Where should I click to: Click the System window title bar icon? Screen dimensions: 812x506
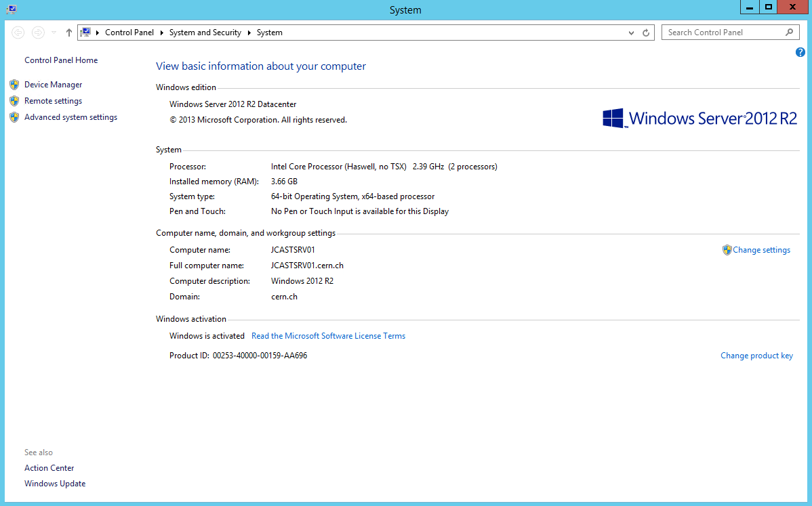tap(12, 9)
